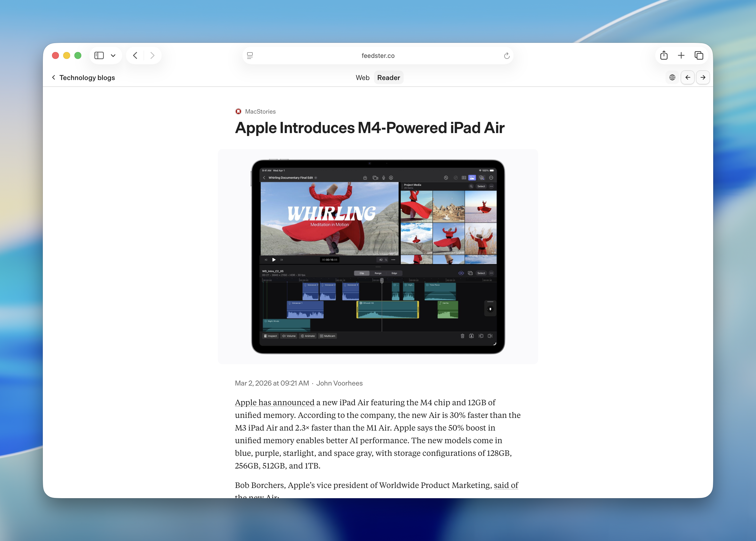Select the feedster.co address bar
756x541 pixels.
[378, 55]
